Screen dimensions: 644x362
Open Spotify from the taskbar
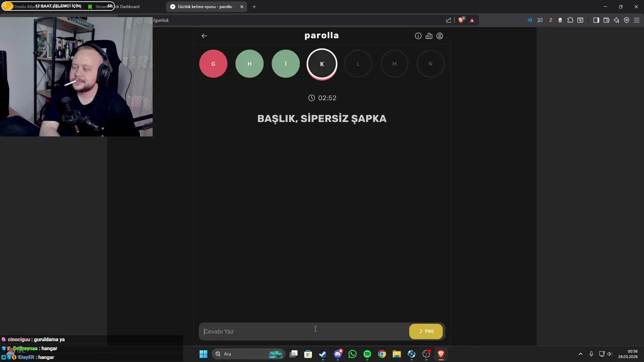[x=367, y=354]
